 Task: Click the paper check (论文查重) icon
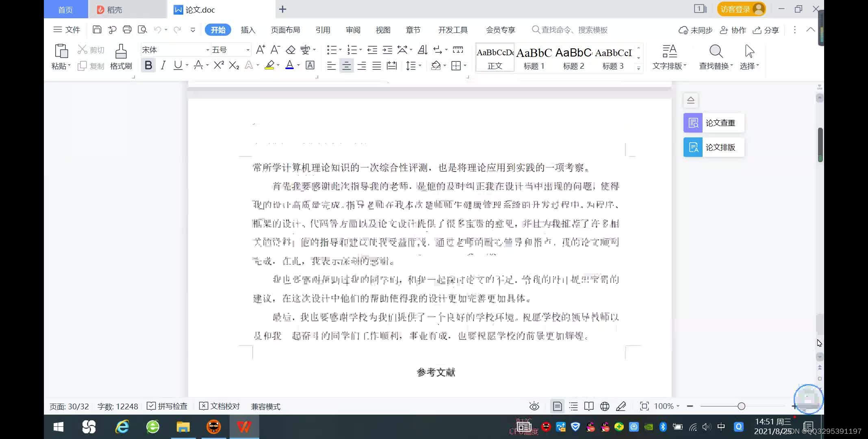pos(693,123)
